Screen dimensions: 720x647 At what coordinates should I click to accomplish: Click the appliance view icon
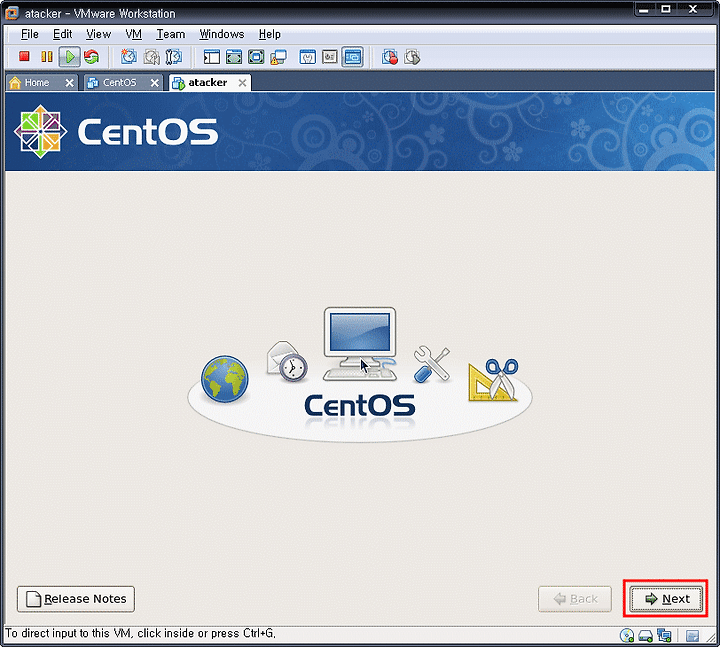coord(330,57)
